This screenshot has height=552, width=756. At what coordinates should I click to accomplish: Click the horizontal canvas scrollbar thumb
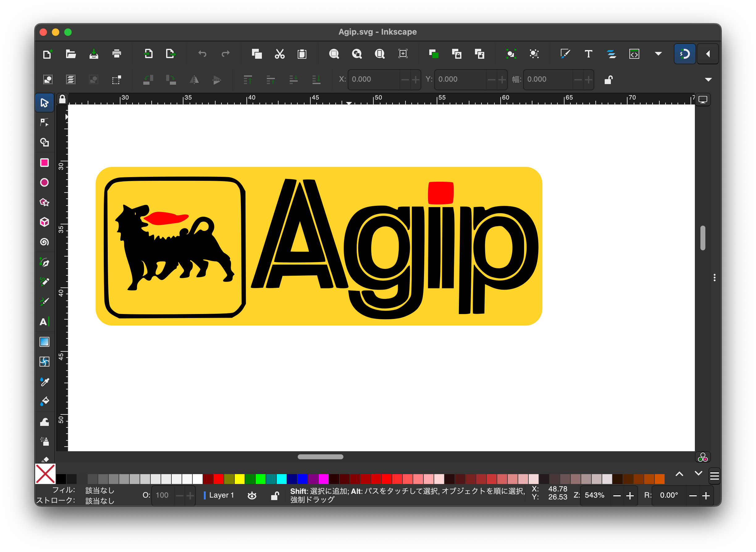click(320, 457)
